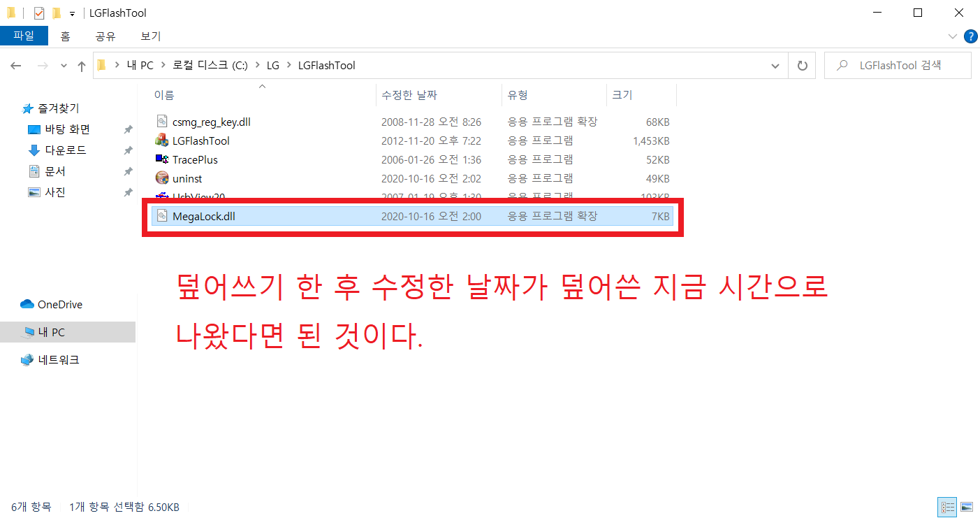The image size is (980, 518).
Task: Select the MegaLock.dll file icon
Action: pos(162,216)
